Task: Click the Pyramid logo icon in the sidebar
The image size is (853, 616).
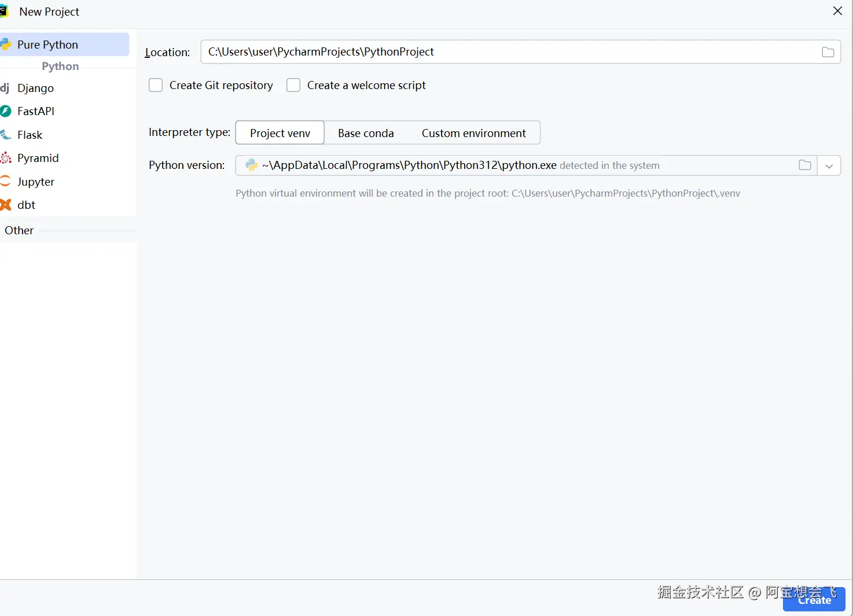Action: [x=5, y=158]
